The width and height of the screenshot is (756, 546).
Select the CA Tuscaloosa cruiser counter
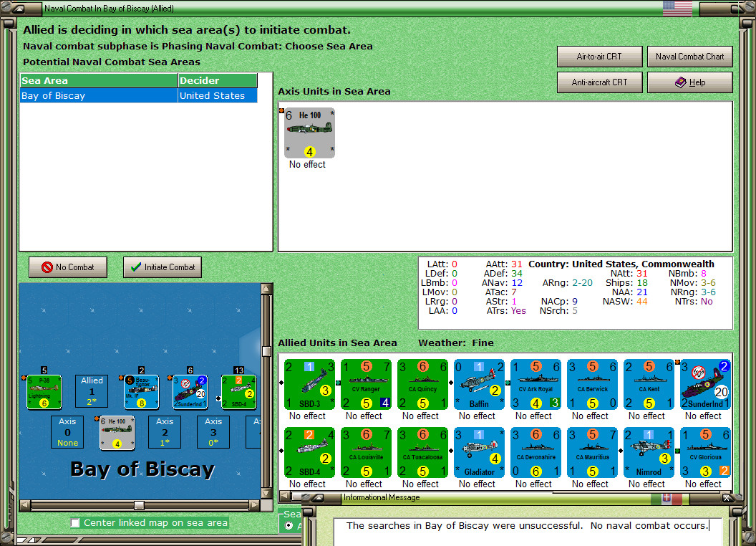click(422, 452)
